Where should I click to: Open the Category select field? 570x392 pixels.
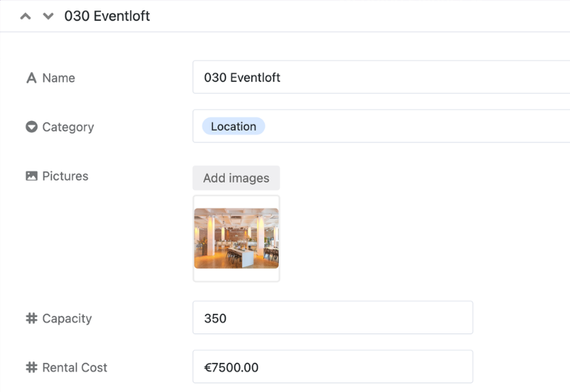tap(381, 125)
